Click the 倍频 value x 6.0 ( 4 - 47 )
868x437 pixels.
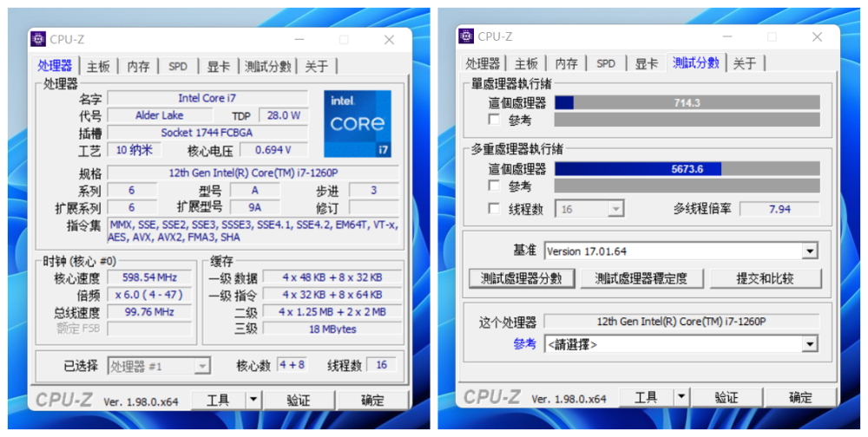[x=149, y=294]
